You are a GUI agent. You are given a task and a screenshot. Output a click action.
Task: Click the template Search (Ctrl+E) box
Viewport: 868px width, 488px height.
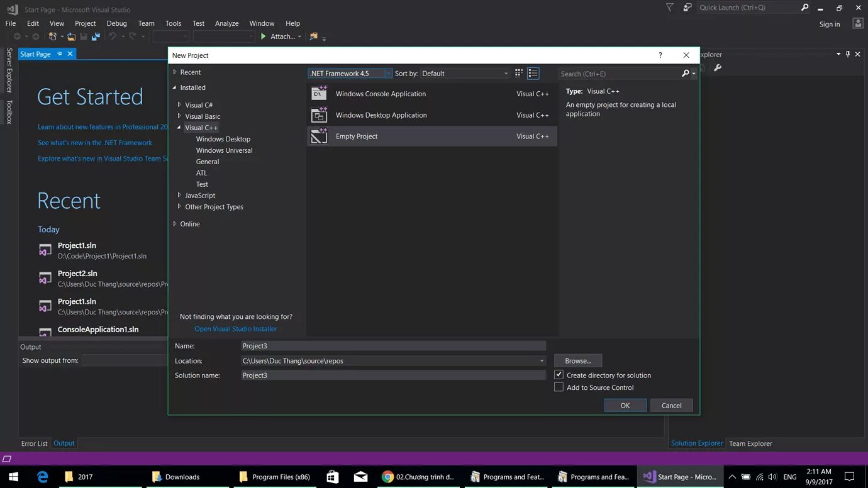[620, 74]
